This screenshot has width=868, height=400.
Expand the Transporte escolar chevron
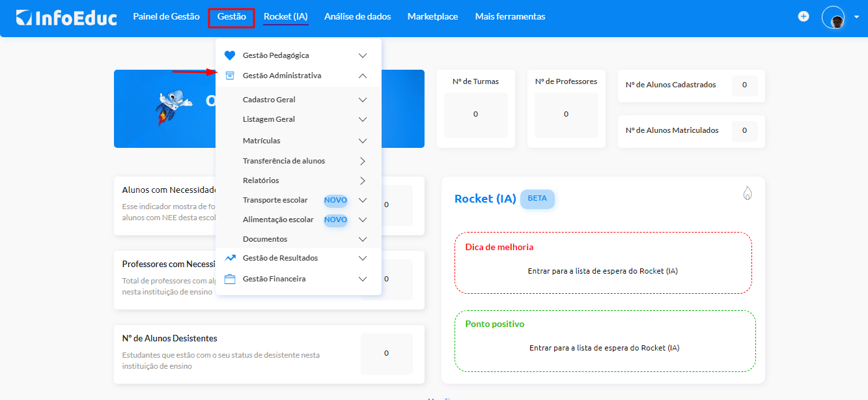click(x=363, y=200)
